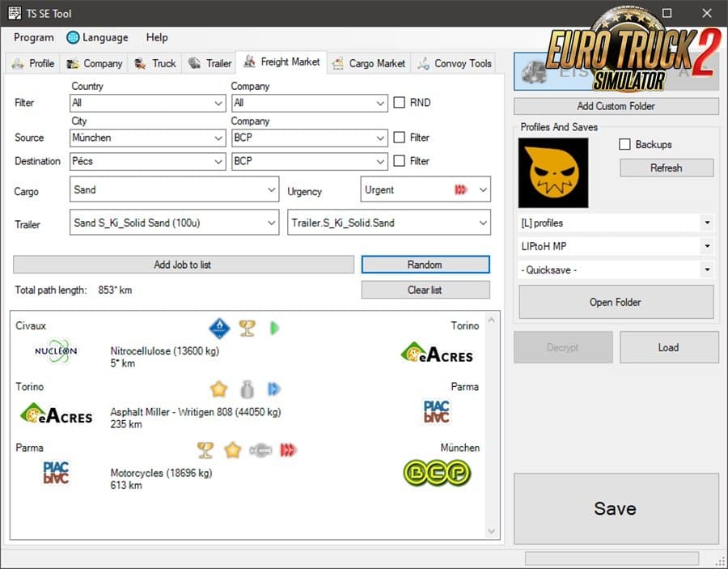
Task: Switch to the Convoy Tools tab
Action: 454,64
